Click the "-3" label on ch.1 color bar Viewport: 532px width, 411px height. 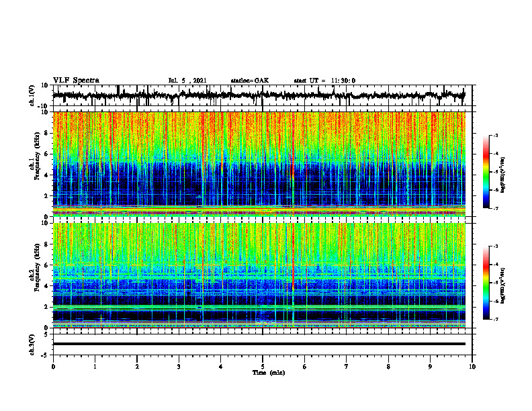496,135
